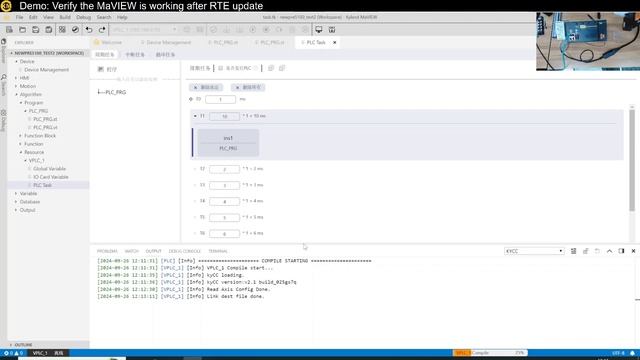The image size is (640, 360).
Task: Expand the Database tree node
Action: coord(16,202)
